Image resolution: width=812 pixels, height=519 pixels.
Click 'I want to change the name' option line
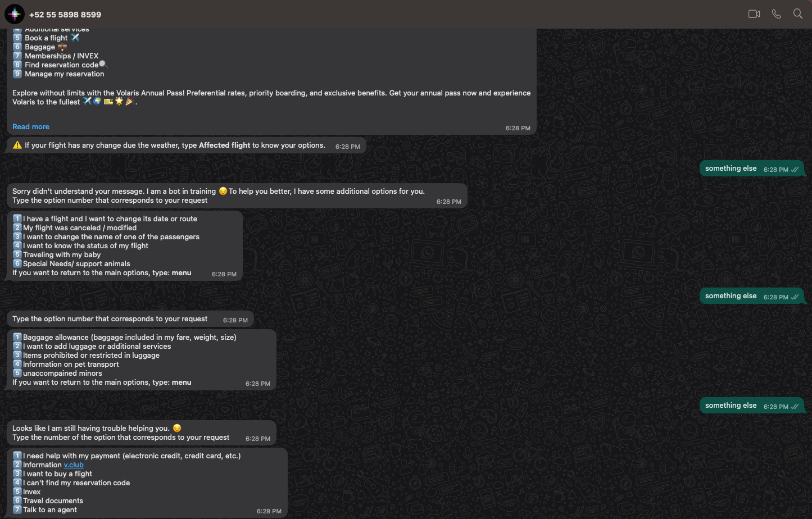(106, 237)
